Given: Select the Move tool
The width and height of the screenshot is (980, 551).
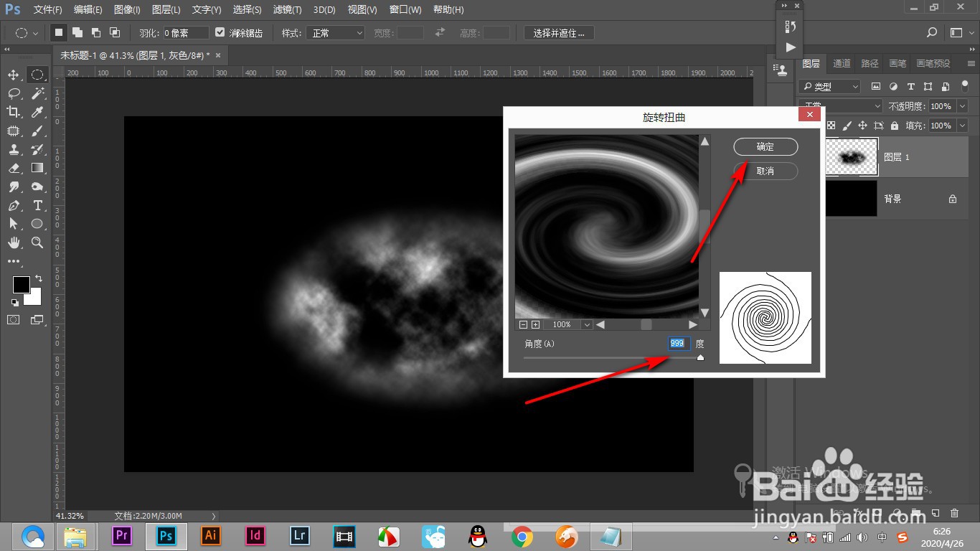Looking at the screenshot, I should tap(13, 75).
